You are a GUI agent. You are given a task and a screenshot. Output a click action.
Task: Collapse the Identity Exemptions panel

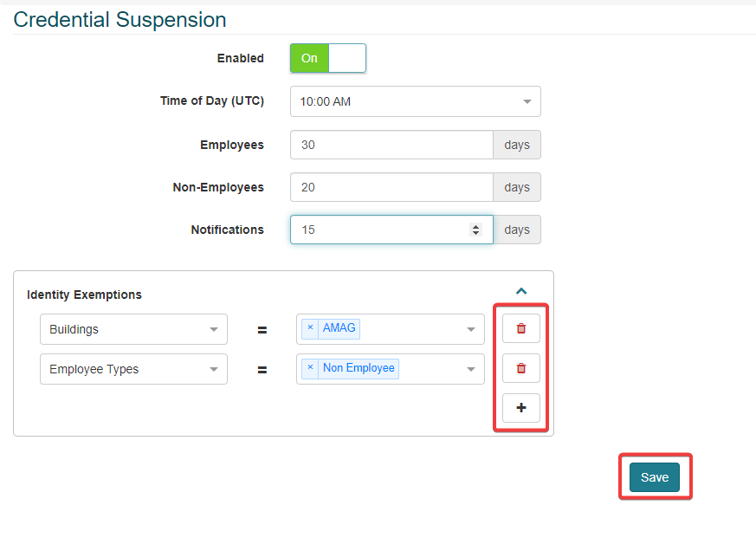[x=521, y=292]
